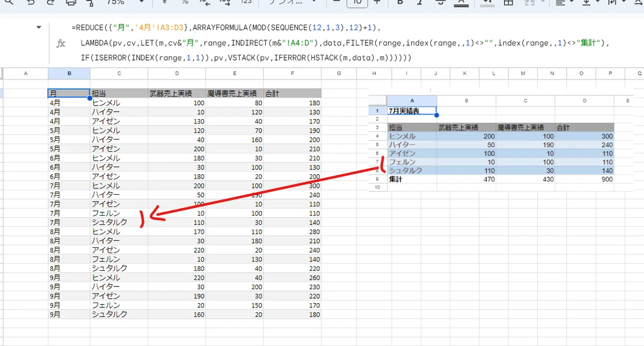Select シュタルク name cell in inset table
The height and width of the screenshot is (346, 644).
412,171
